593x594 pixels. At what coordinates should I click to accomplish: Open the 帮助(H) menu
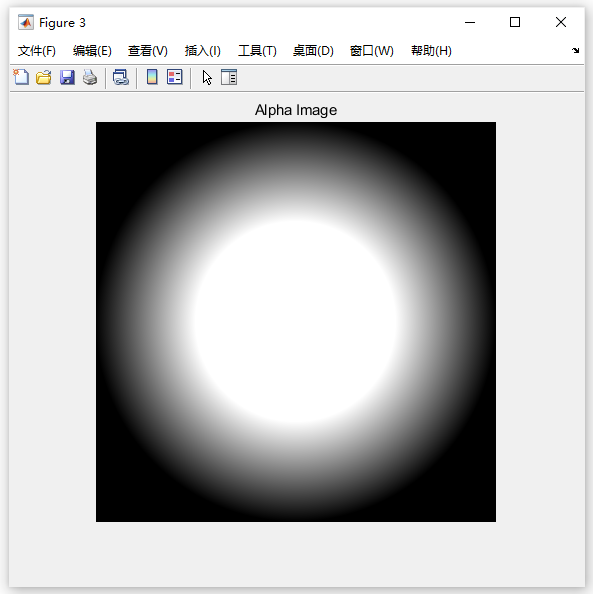[x=431, y=50]
